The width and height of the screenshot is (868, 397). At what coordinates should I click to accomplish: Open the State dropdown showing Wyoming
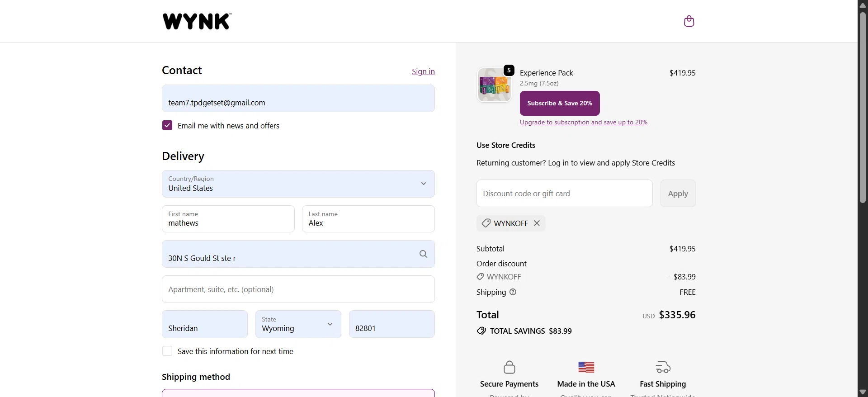coord(298,324)
